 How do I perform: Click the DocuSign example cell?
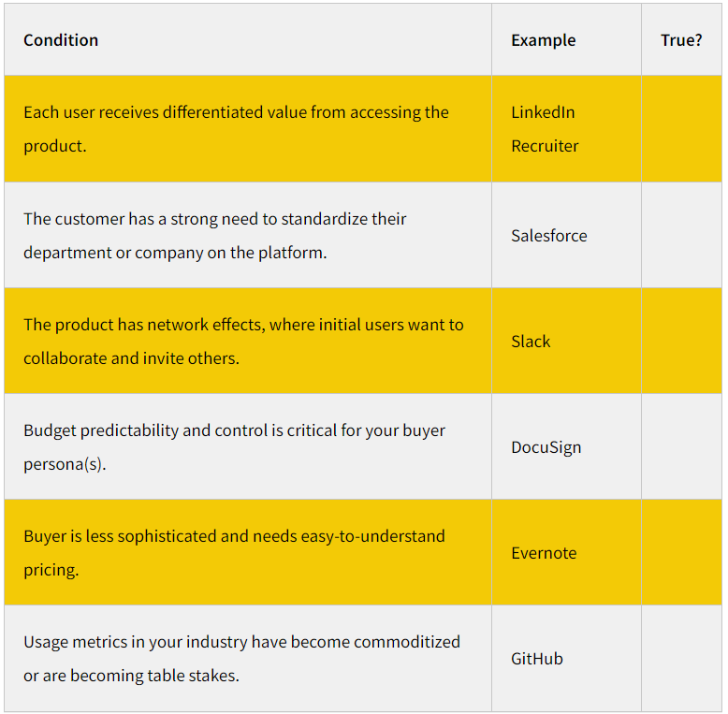click(x=546, y=447)
